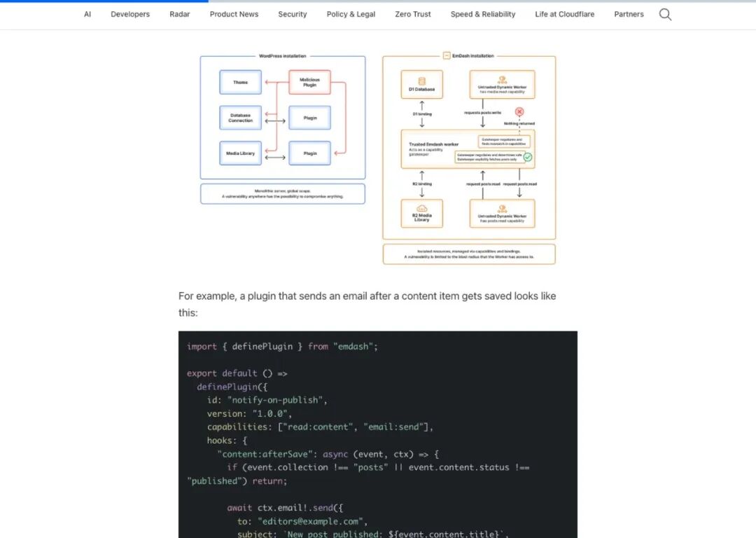
Task: Go to Life at Cloudflare
Action: 565,15
